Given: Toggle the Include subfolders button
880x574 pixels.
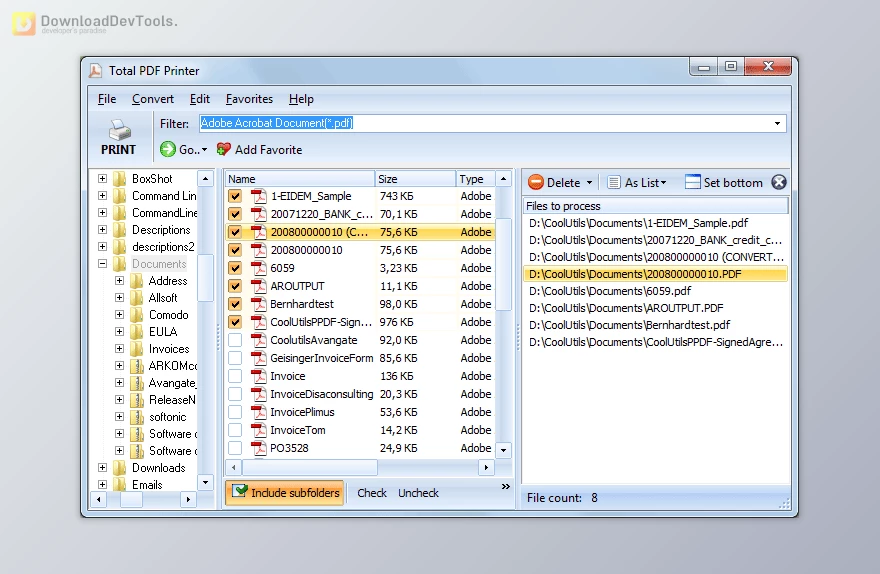Looking at the screenshot, I should (285, 493).
